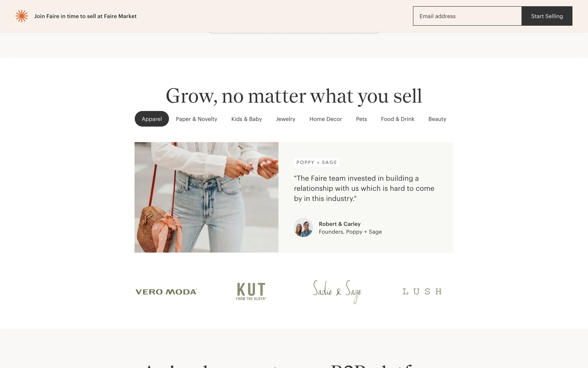
Task: Click the Sadie & Sage script logo
Action: coord(337,292)
